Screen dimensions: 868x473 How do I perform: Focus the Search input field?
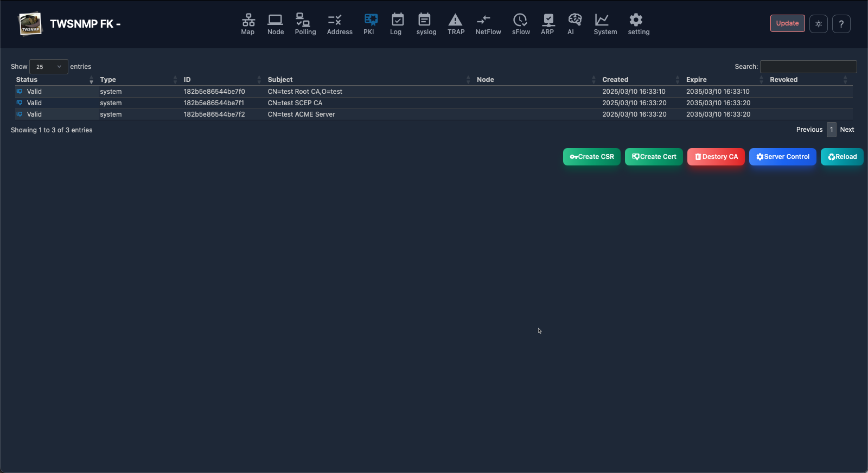tap(808, 67)
